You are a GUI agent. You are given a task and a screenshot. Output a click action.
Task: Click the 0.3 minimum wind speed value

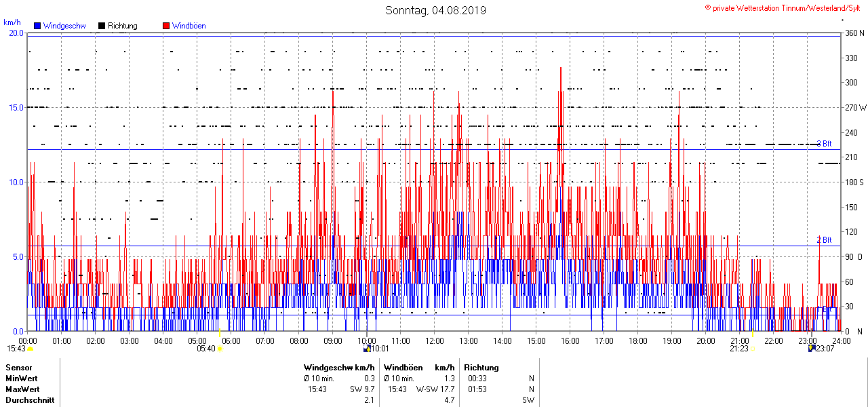370,379
